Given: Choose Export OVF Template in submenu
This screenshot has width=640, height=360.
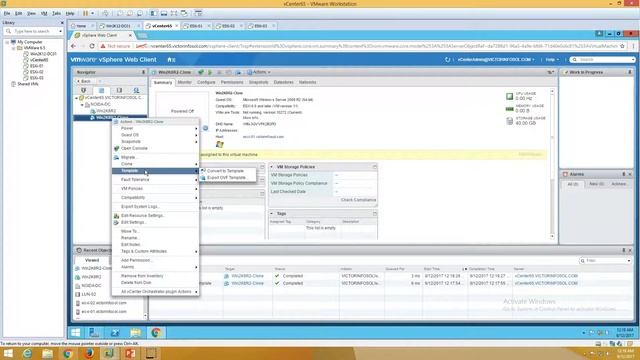Looking at the screenshot, I should [x=226, y=178].
